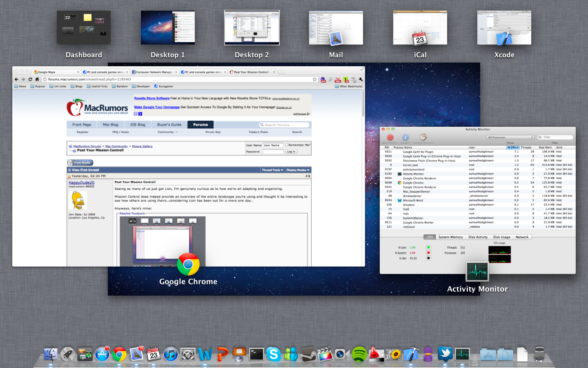588x368 pixels.
Task: Click the Log in button
Action: (291, 151)
